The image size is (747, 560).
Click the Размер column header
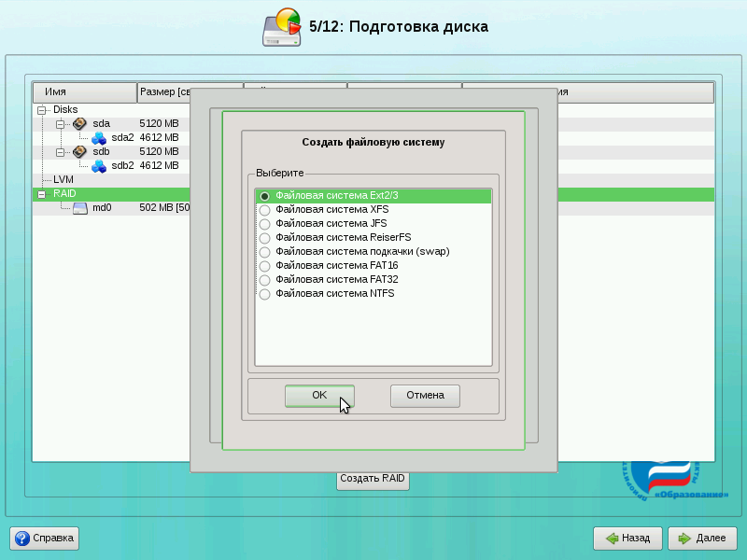[x=164, y=92]
